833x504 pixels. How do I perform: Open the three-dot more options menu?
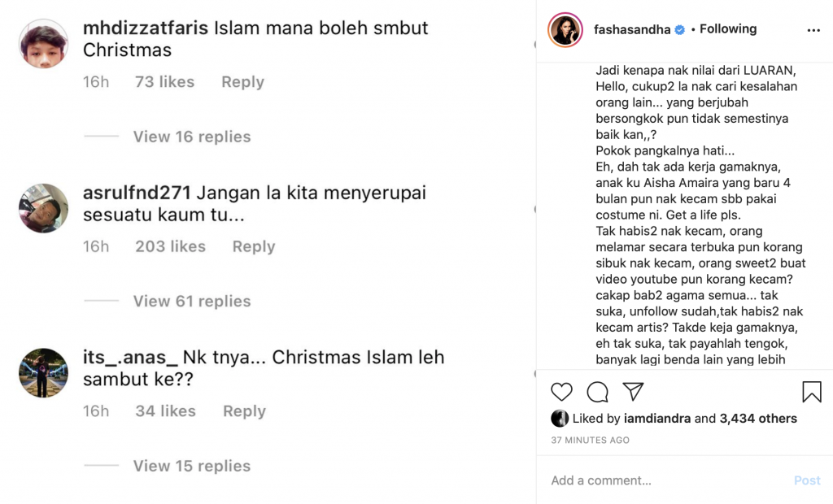[813, 30]
